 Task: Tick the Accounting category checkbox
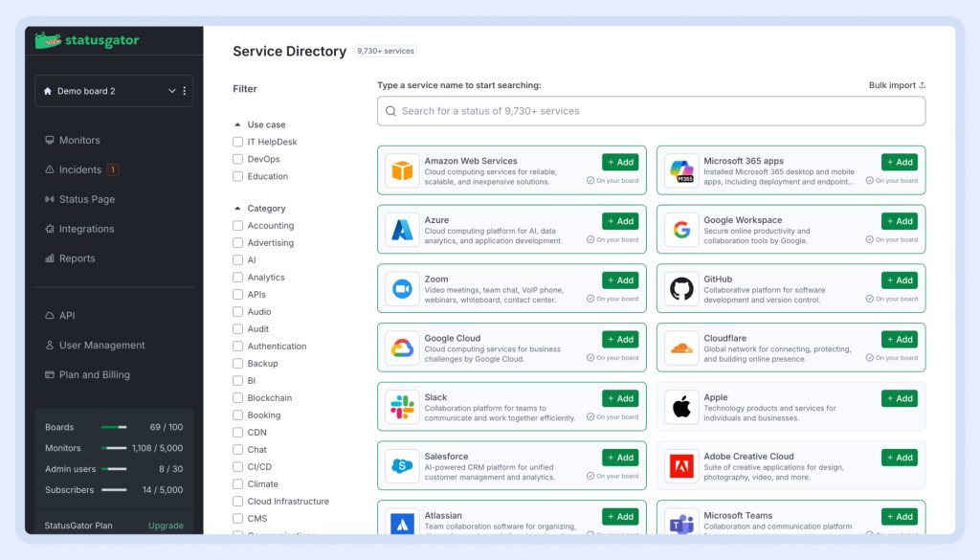point(237,226)
